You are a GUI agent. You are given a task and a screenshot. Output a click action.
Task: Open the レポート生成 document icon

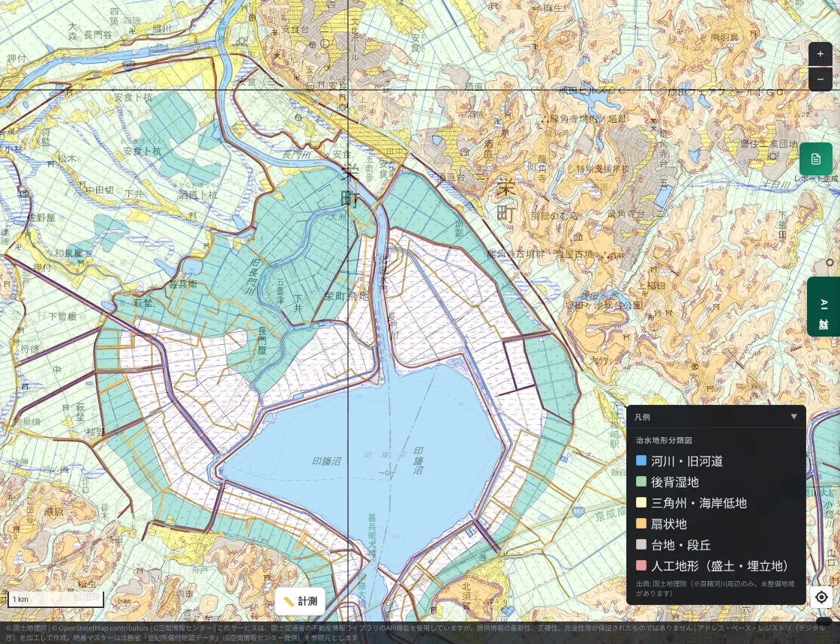tap(815, 159)
